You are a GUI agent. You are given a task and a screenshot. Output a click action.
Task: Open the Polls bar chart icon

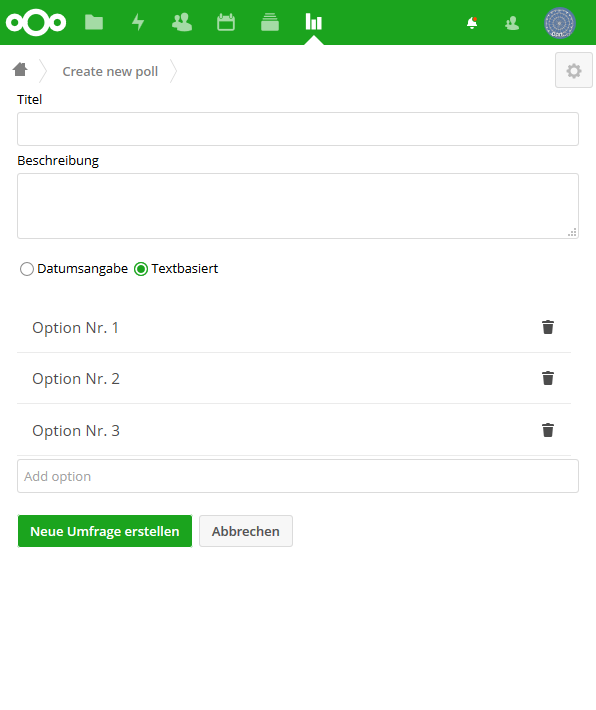point(313,22)
